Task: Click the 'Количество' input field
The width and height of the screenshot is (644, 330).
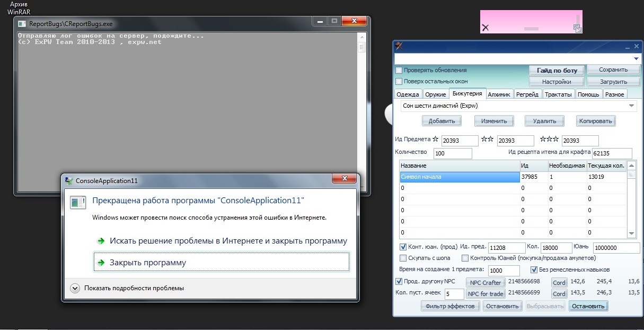Action: tap(452, 154)
